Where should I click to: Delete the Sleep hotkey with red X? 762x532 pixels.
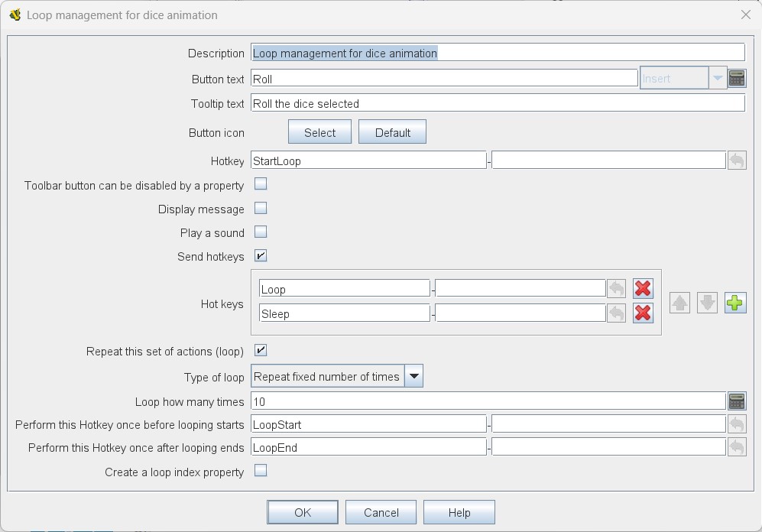(x=643, y=313)
